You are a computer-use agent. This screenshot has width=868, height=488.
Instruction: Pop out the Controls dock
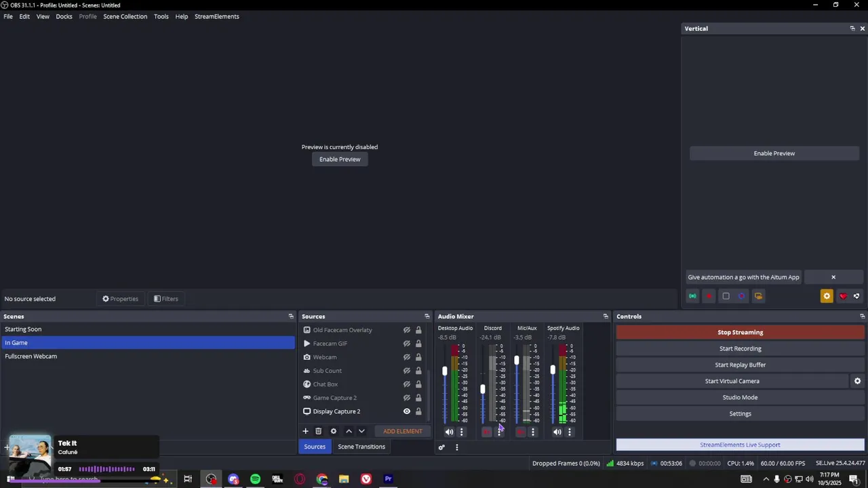click(x=862, y=317)
